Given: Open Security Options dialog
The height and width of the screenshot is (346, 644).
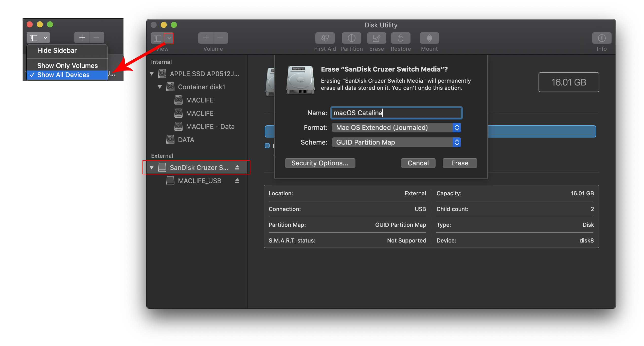Looking at the screenshot, I should point(320,163).
